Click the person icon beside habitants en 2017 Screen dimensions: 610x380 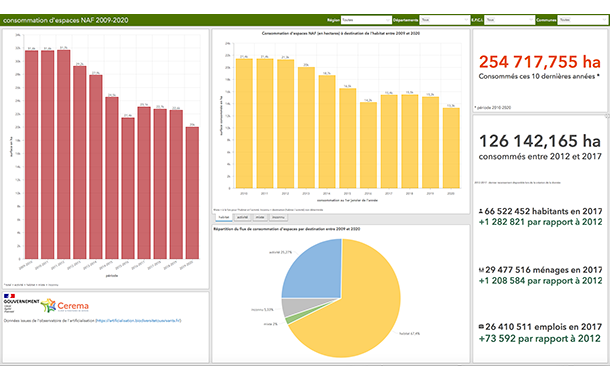coord(481,212)
